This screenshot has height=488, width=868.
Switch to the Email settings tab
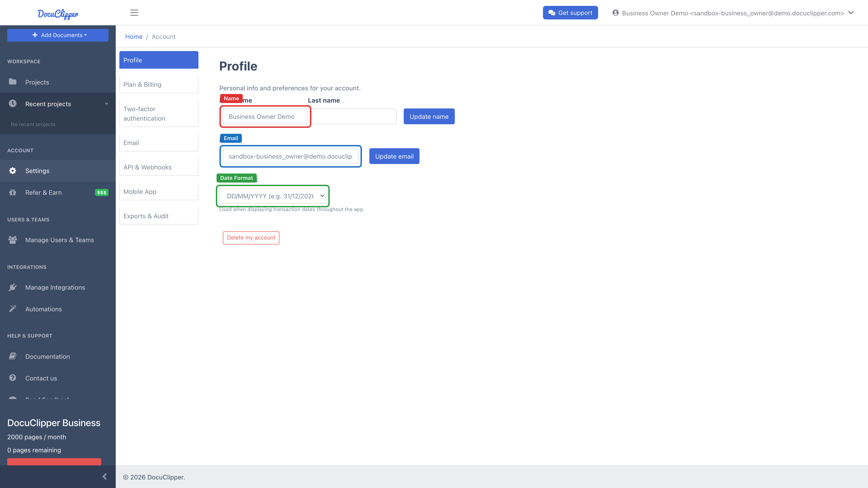pos(159,143)
